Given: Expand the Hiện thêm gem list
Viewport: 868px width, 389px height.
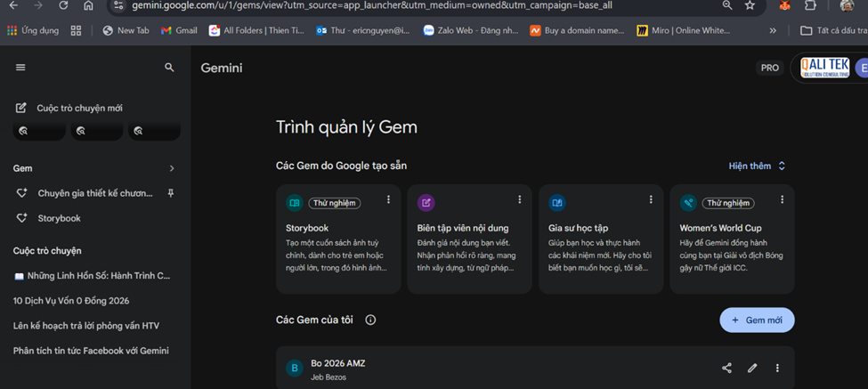Looking at the screenshot, I should pyautogui.click(x=757, y=166).
